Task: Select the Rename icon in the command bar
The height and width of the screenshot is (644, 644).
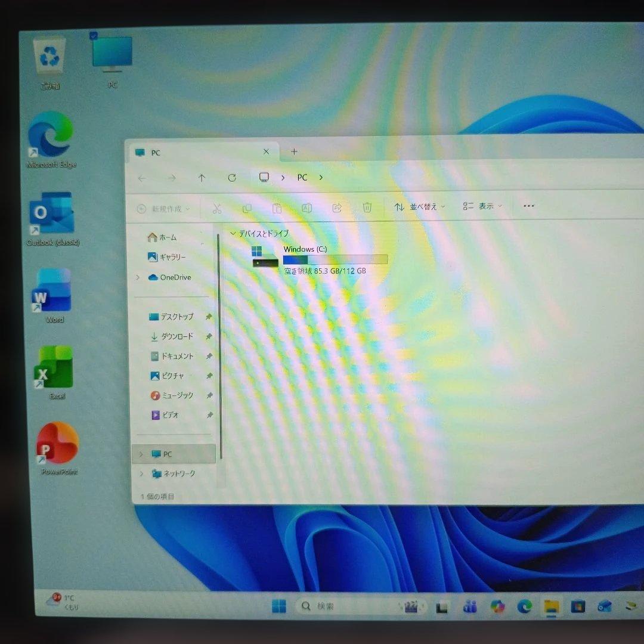Action: (307, 207)
